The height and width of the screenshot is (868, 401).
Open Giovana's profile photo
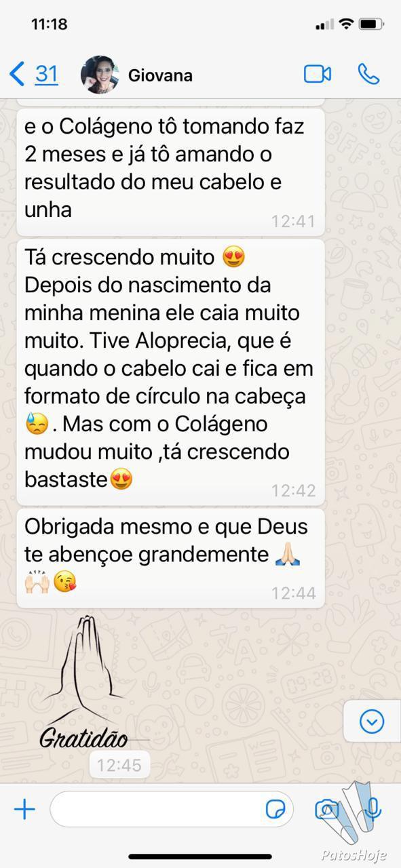100,74
